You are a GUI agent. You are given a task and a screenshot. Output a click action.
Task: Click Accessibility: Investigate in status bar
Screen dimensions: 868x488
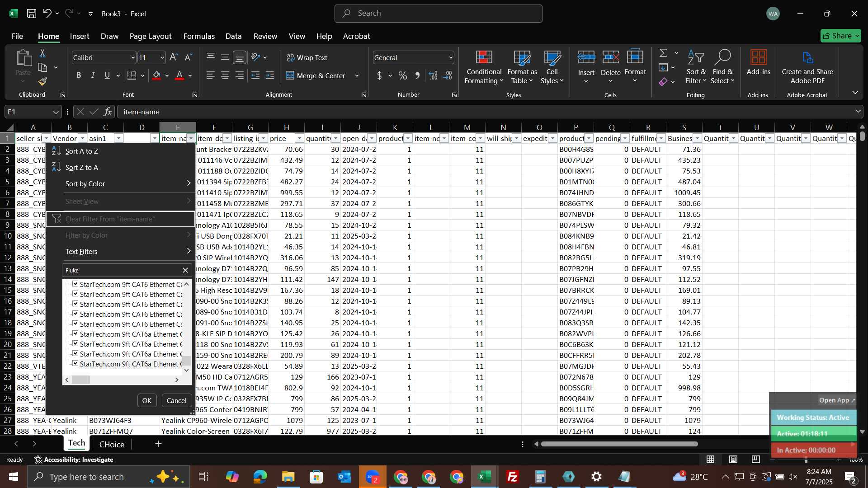click(x=74, y=460)
